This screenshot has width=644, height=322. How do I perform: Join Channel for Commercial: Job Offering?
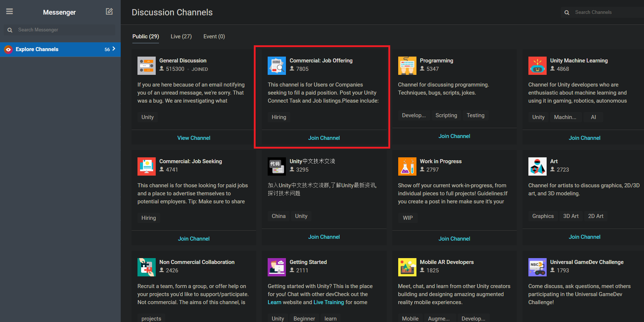[324, 138]
